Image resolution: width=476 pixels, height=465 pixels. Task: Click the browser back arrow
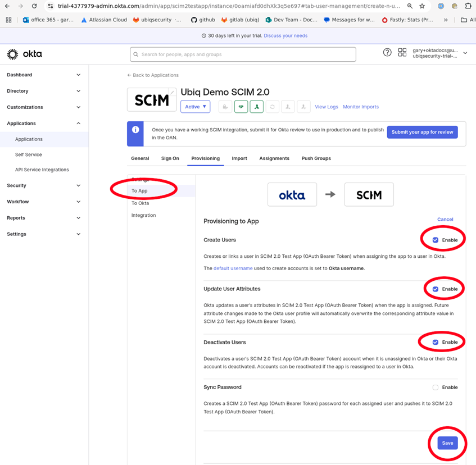(x=7, y=6)
